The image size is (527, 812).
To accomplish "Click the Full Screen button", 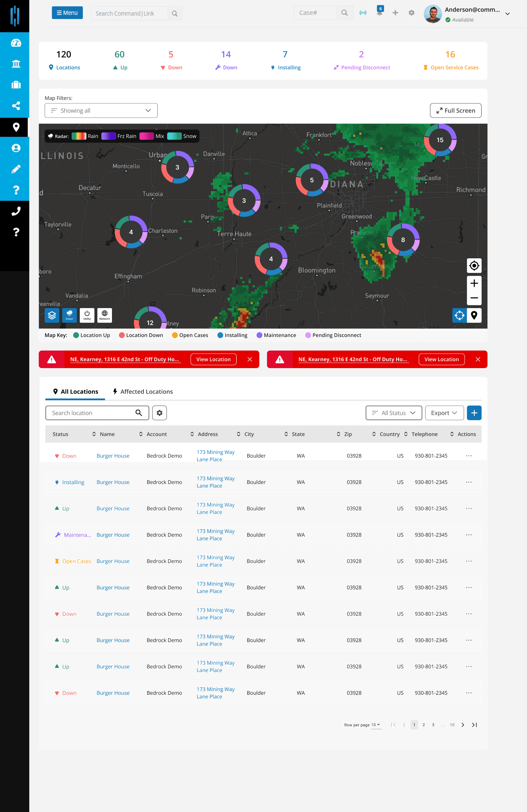I will (455, 111).
